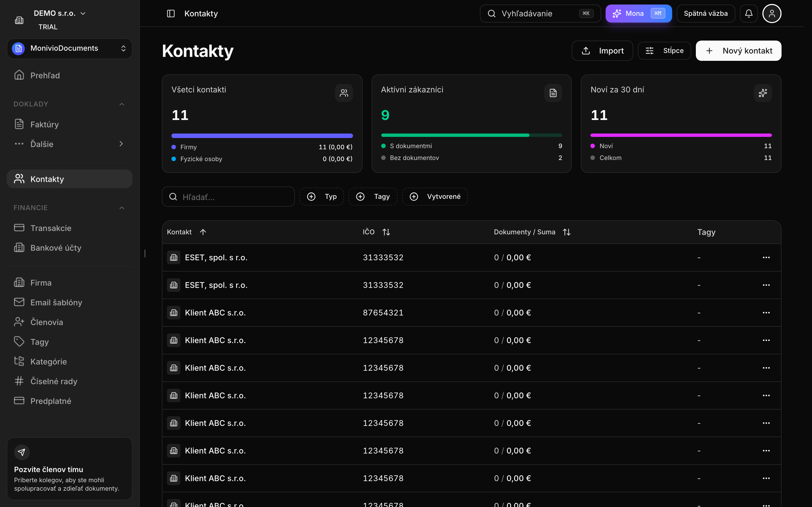Open the DEMO s.r.o. company dropdown

pyautogui.click(x=60, y=14)
